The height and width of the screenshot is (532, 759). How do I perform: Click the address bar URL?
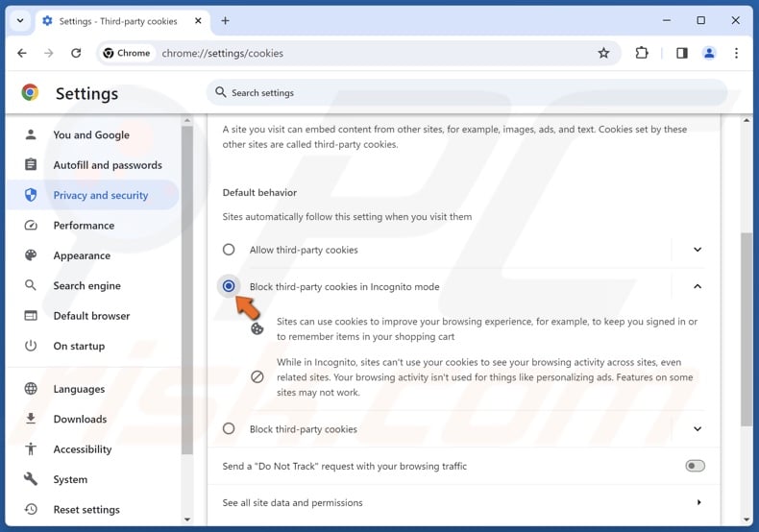tap(222, 53)
